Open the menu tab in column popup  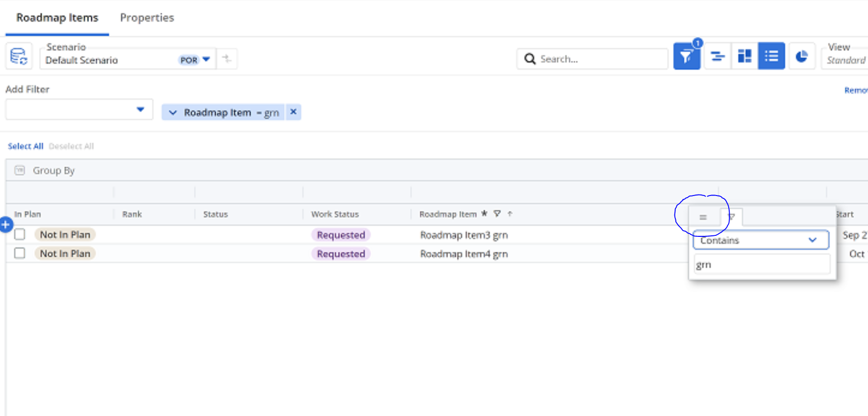click(x=703, y=217)
